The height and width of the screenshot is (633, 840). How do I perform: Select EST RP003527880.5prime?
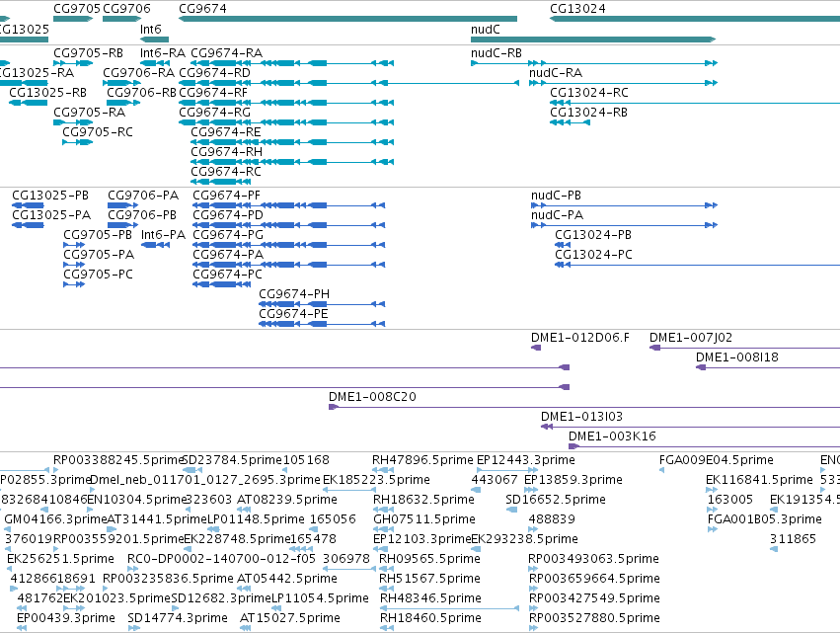tap(594, 618)
